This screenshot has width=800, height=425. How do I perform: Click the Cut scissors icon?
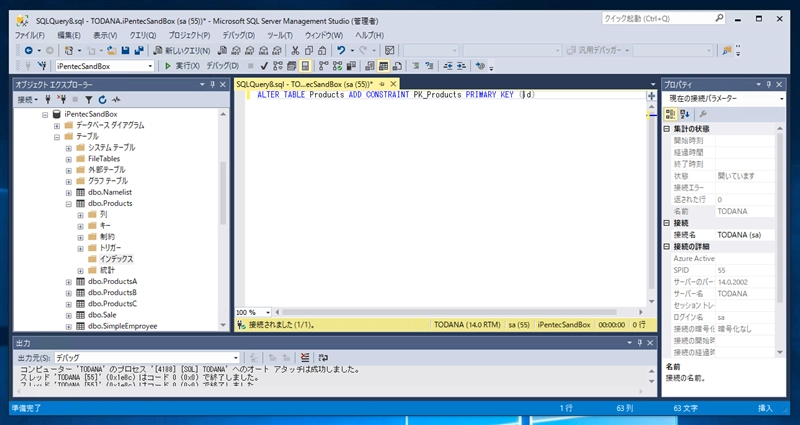coord(295,51)
